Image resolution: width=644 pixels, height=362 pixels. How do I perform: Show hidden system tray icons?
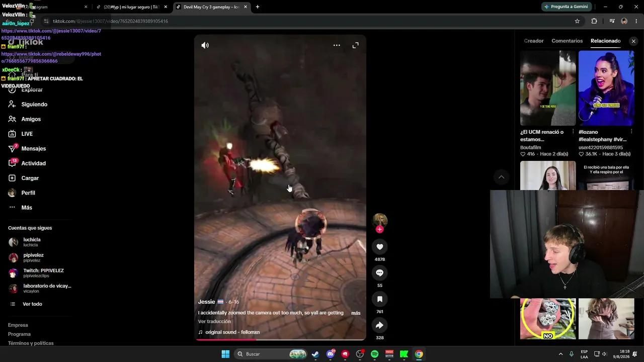point(560,354)
